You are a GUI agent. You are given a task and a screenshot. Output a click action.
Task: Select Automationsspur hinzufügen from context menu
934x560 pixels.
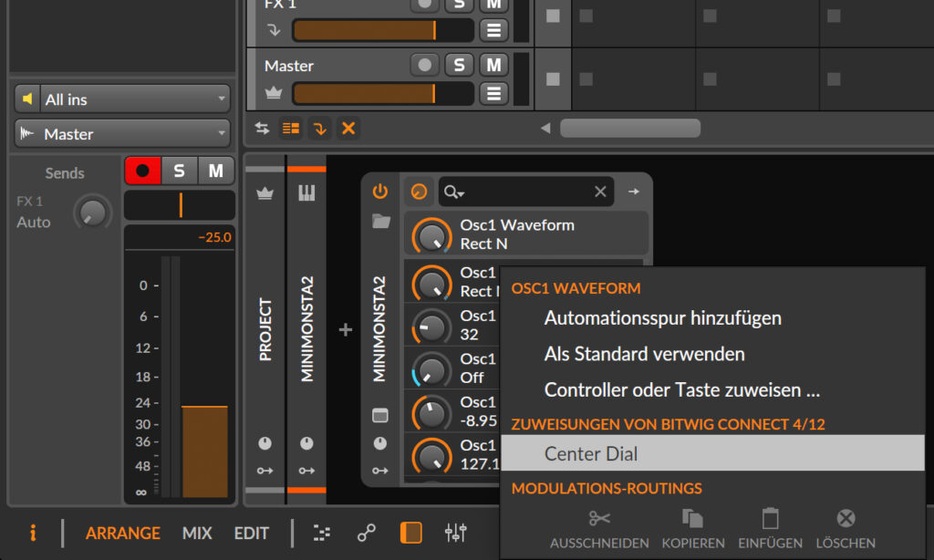click(x=662, y=318)
